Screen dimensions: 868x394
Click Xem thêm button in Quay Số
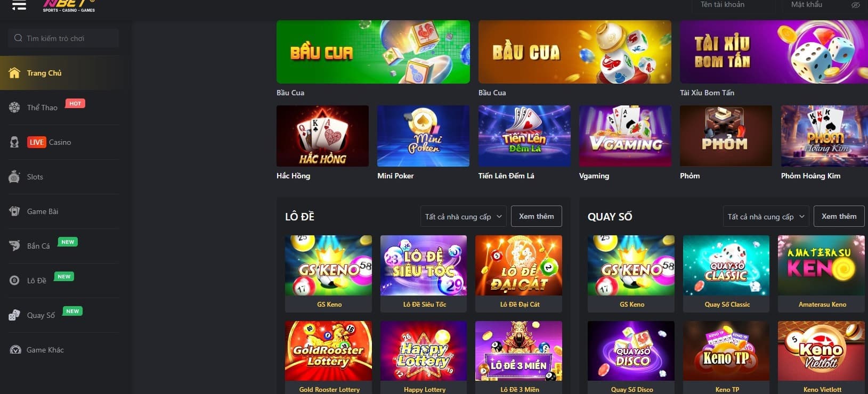839,217
